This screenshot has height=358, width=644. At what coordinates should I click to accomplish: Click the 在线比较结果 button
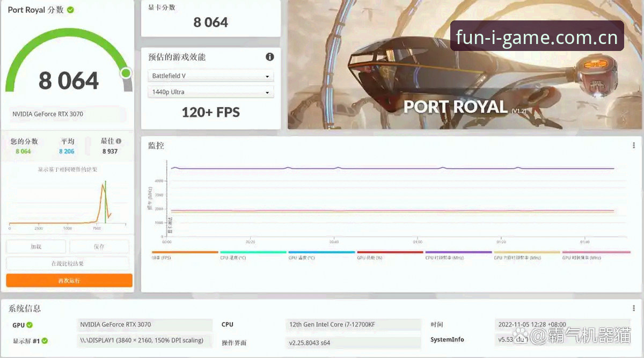tap(68, 264)
